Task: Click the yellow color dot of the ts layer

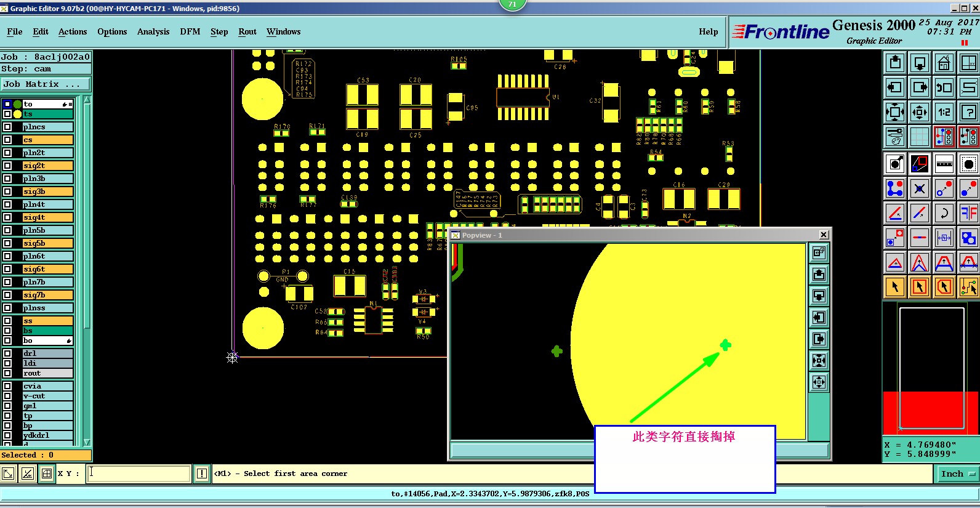Action: (x=17, y=114)
